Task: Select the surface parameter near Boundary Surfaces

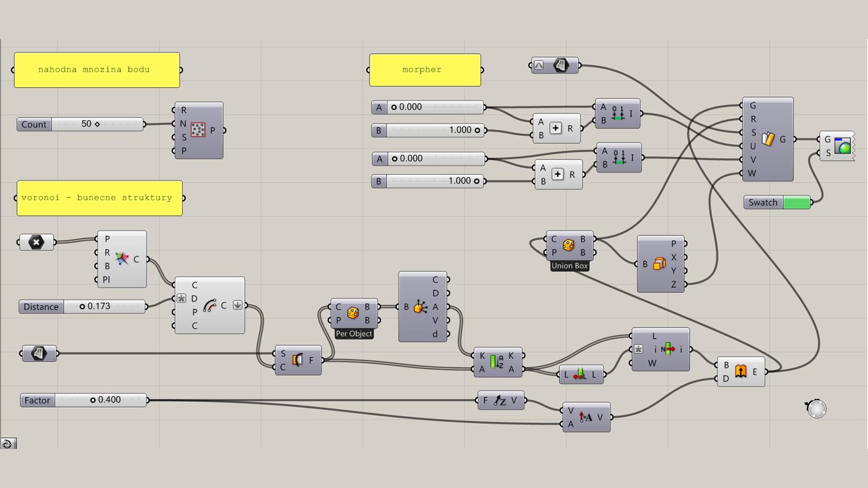Action: tap(39, 354)
